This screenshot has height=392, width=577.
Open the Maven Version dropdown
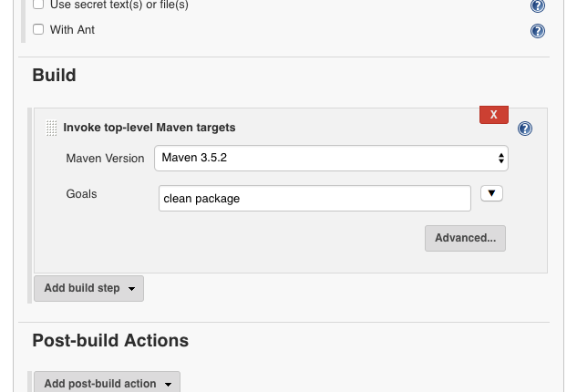click(x=331, y=158)
